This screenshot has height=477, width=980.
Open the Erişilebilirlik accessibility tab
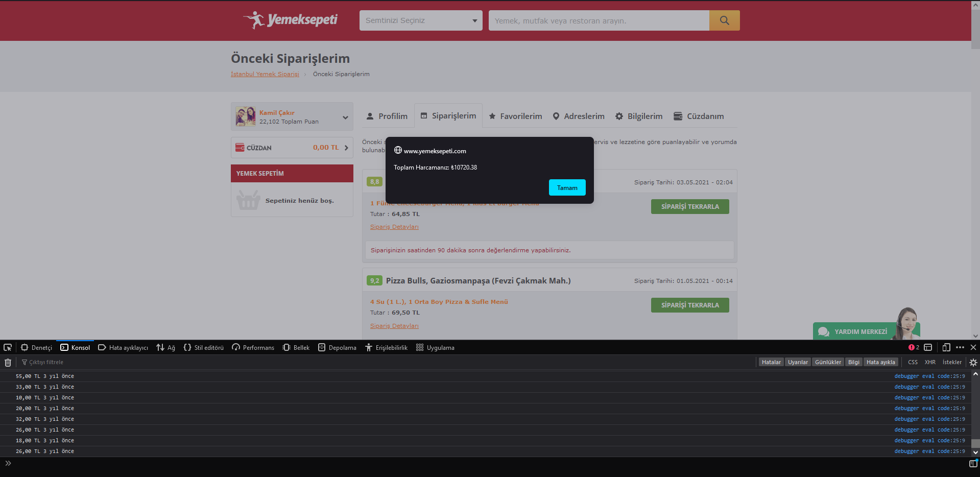(x=386, y=347)
